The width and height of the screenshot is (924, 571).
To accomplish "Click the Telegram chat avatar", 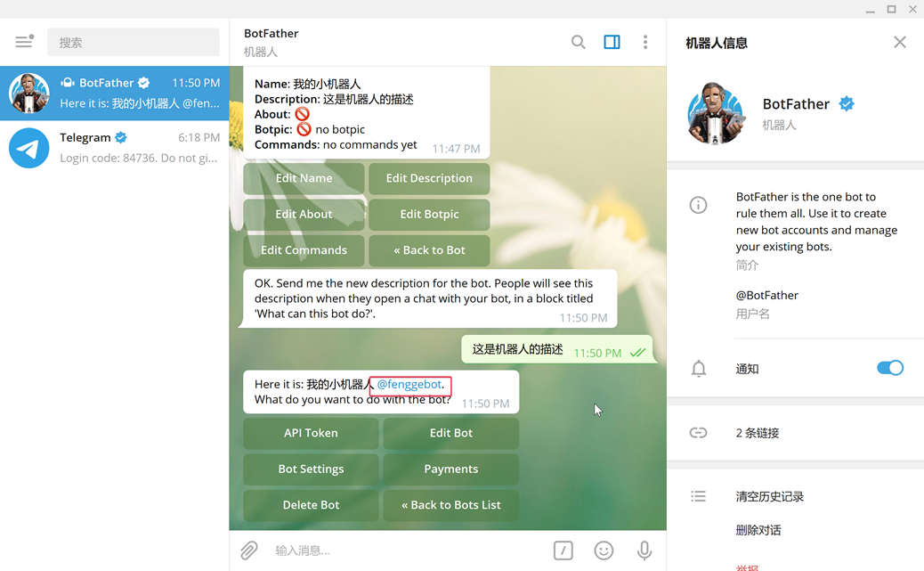I will pos(28,148).
